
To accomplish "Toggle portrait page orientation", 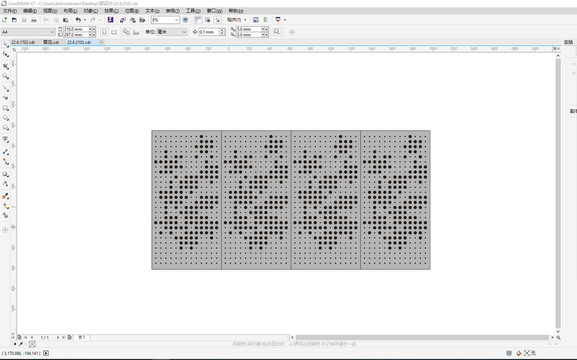I will coord(104,32).
